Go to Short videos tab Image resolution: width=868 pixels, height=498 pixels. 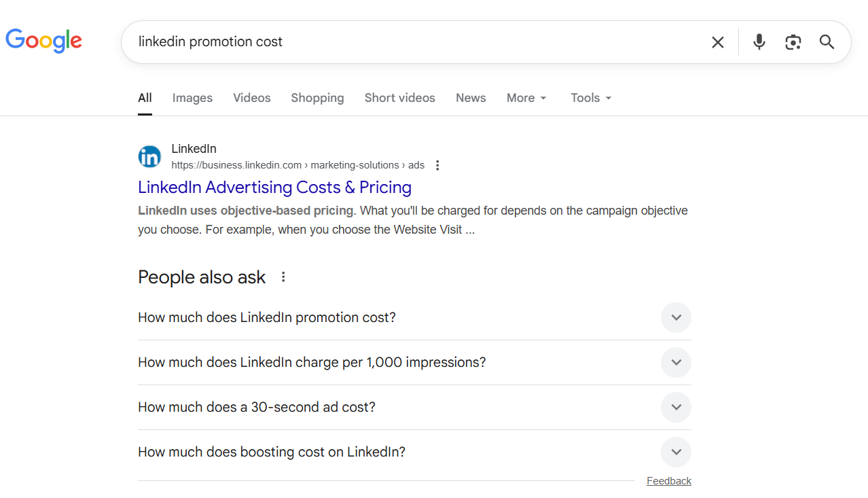click(399, 98)
